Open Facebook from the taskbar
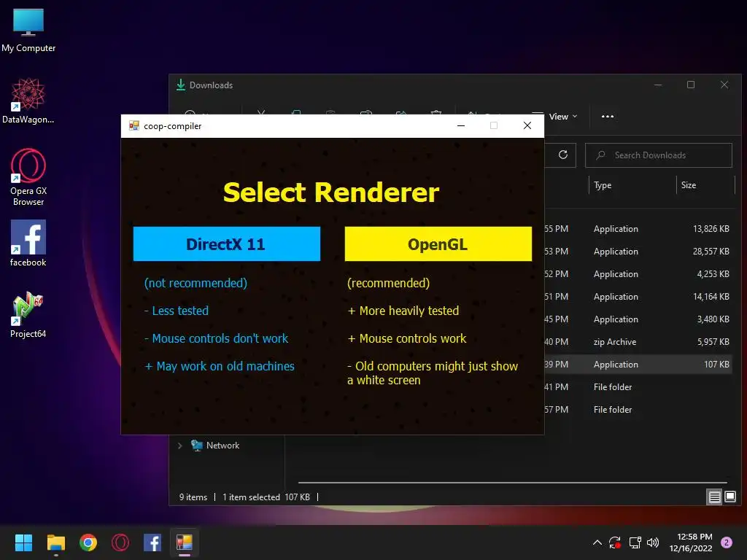The image size is (747, 560). 152,542
